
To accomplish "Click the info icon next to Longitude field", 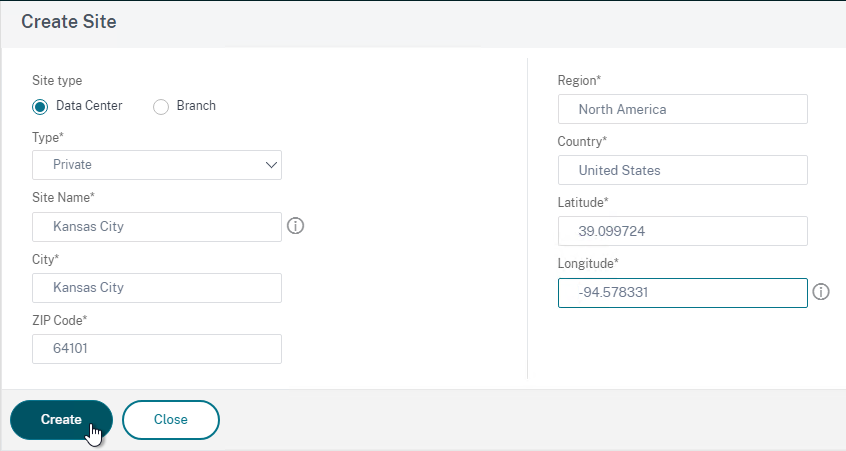I will tap(821, 292).
